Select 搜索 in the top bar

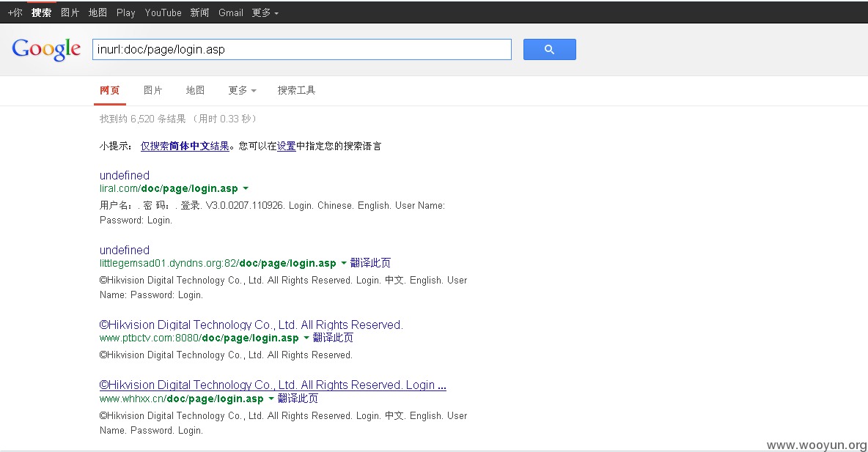tap(42, 12)
